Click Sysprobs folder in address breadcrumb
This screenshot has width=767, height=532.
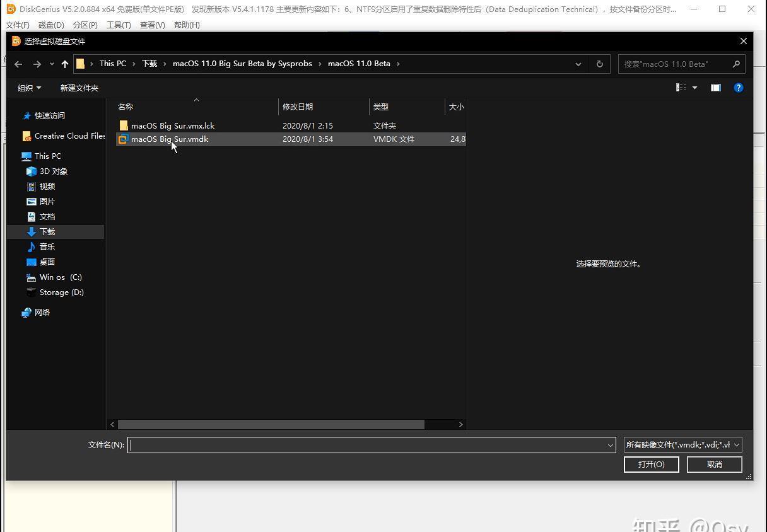tap(243, 64)
